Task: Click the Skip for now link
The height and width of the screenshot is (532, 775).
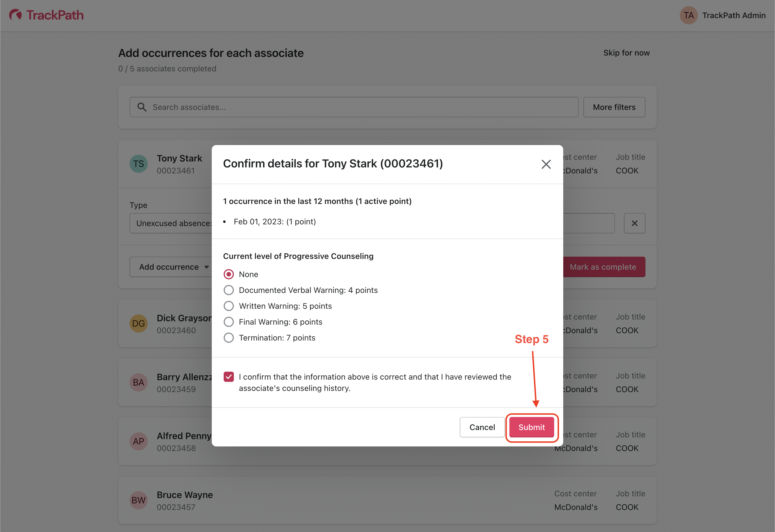Action: [x=626, y=53]
